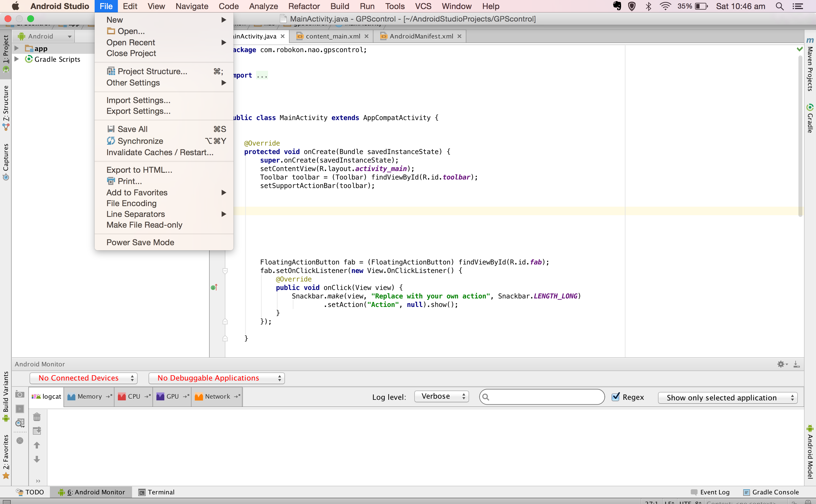Click the Android Monitor bottom button

[91, 492]
